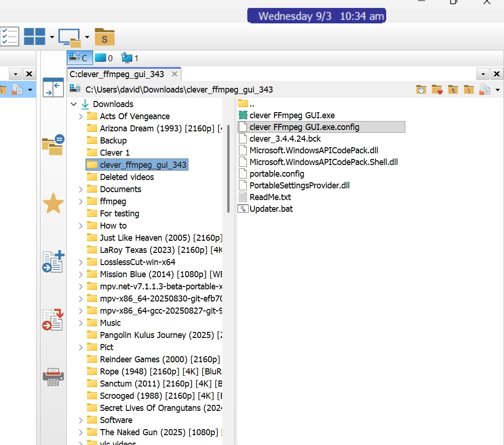Click the folder tree vertical scrollbar
504x445 pixels.
tap(228, 169)
